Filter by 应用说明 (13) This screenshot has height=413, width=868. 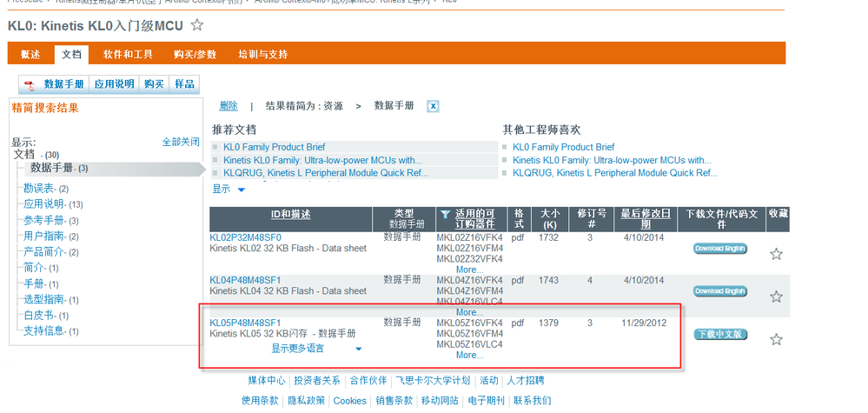(53, 204)
